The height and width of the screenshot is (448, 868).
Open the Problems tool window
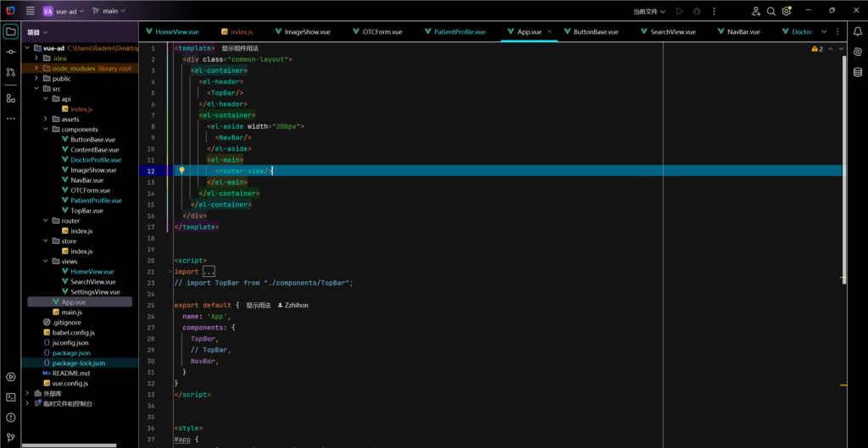10,417
